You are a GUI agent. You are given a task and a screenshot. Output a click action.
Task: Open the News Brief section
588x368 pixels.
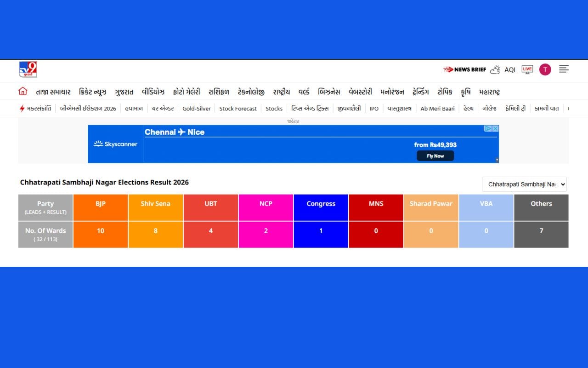coord(464,69)
